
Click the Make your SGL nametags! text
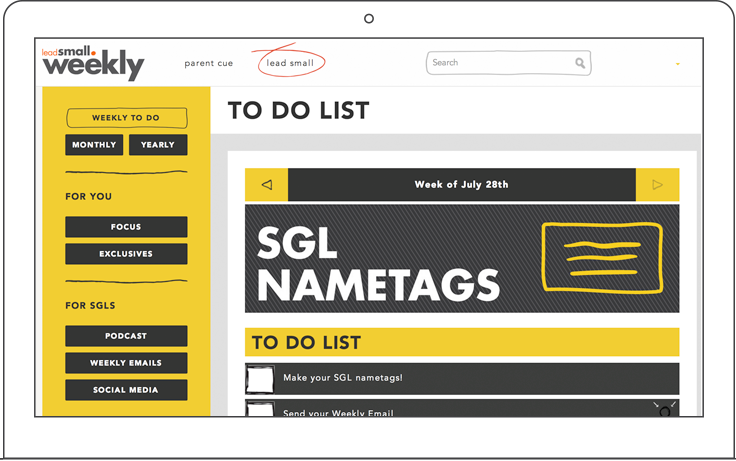(x=343, y=378)
